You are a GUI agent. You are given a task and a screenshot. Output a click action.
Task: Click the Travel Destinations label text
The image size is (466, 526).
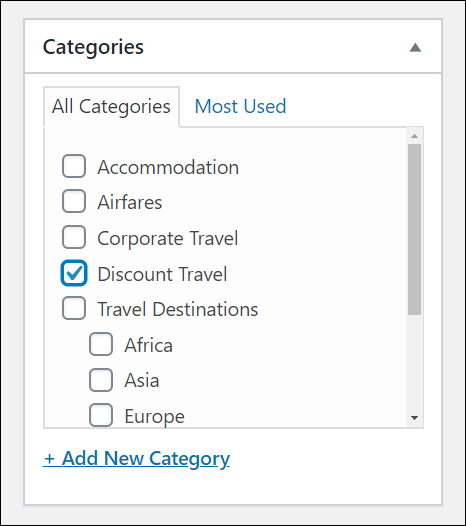[x=178, y=309]
